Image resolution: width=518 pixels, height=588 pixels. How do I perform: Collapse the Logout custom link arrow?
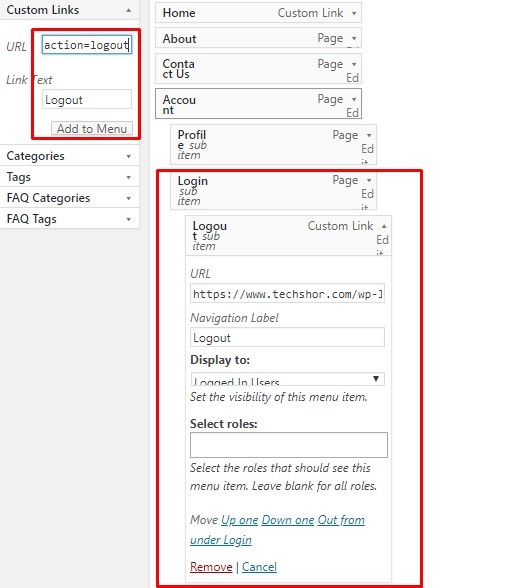tap(384, 226)
